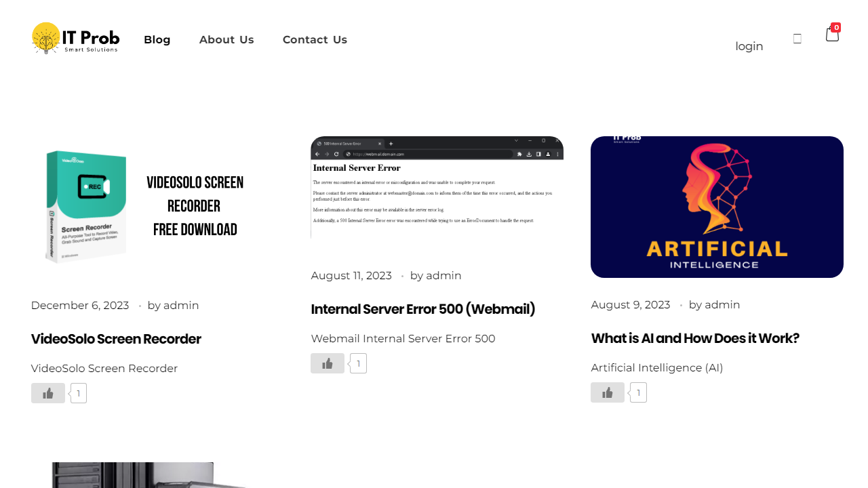868x488 pixels.
Task: Click 'Artificial Intelligence (AI)' excerpt text
Action: click(x=657, y=367)
